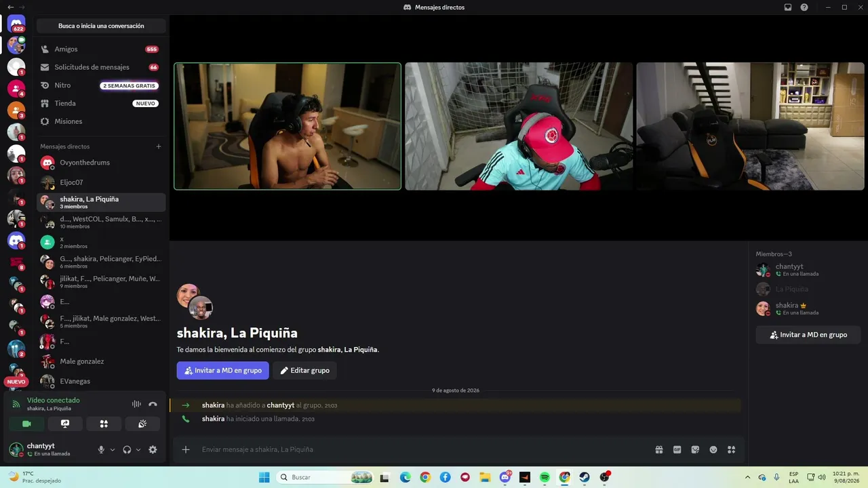The width and height of the screenshot is (868, 488).
Task: Open EVanegas conversation
Action: click(x=101, y=381)
